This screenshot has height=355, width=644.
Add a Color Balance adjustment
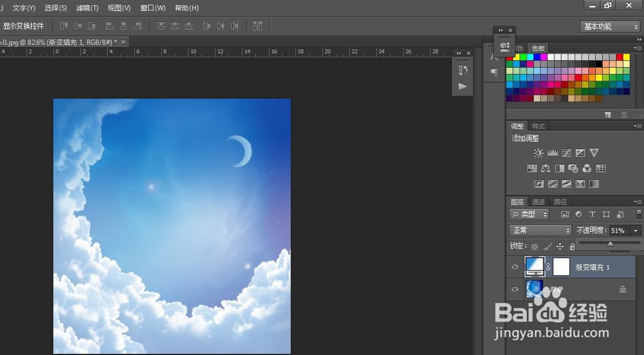pyautogui.click(x=546, y=168)
